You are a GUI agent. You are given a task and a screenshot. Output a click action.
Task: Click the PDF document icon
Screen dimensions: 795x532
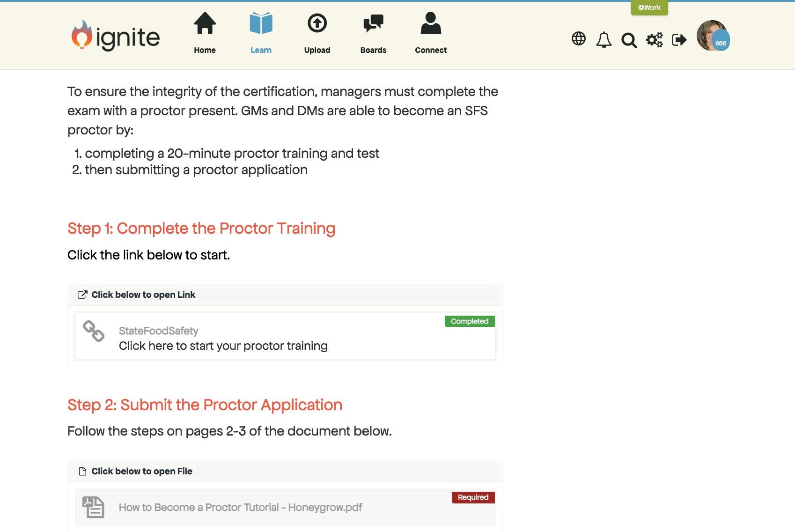tap(93, 507)
